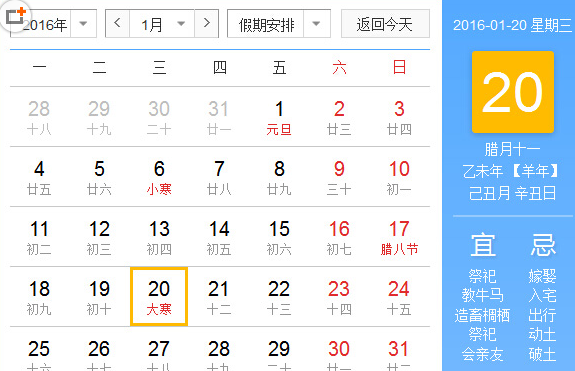This screenshot has height=371, width=575.
Task: Click 会亲友 under 宜
Action: (483, 355)
